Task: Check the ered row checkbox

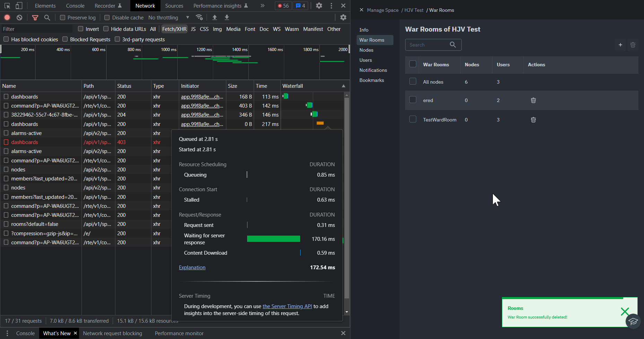Action: click(413, 100)
